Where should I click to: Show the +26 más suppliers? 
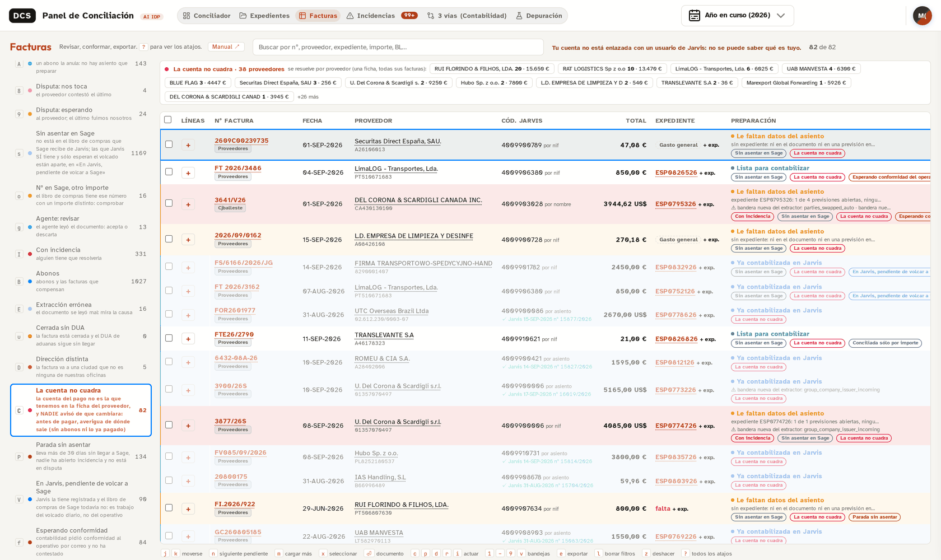click(308, 97)
